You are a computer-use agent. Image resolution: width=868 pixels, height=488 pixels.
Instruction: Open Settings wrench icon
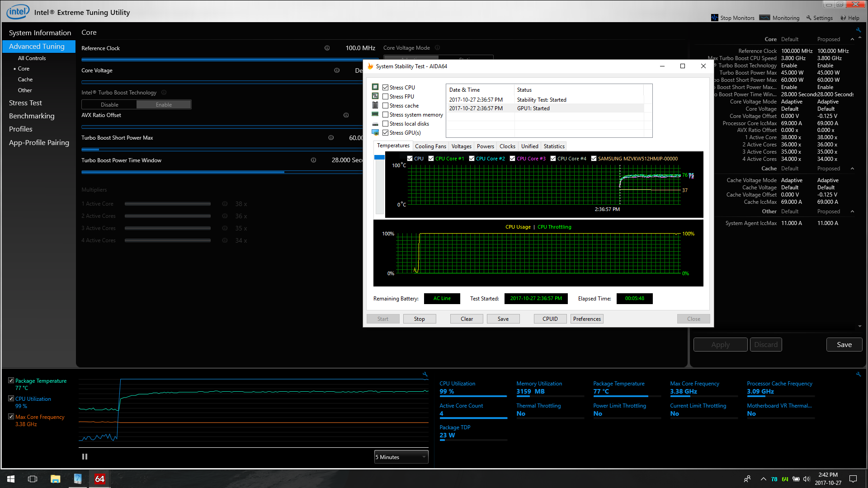pyautogui.click(x=809, y=18)
